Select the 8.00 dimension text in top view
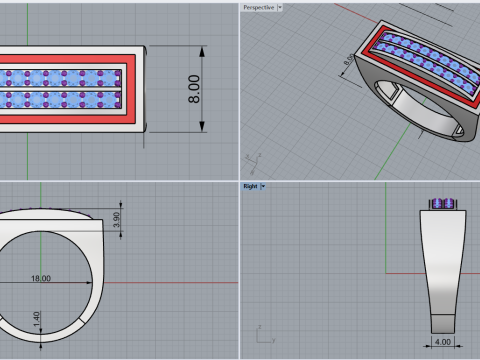This screenshot has width=480, height=360. pyautogui.click(x=194, y=89)
